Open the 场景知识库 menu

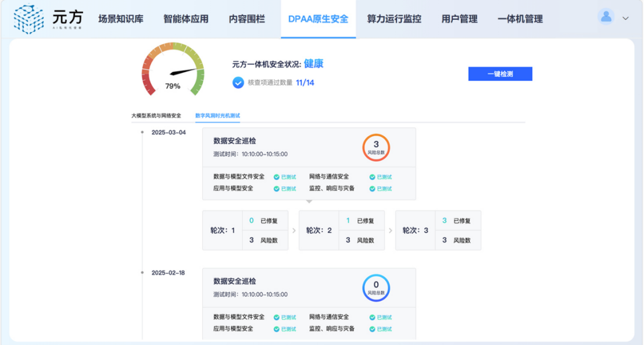click(121, 19)
